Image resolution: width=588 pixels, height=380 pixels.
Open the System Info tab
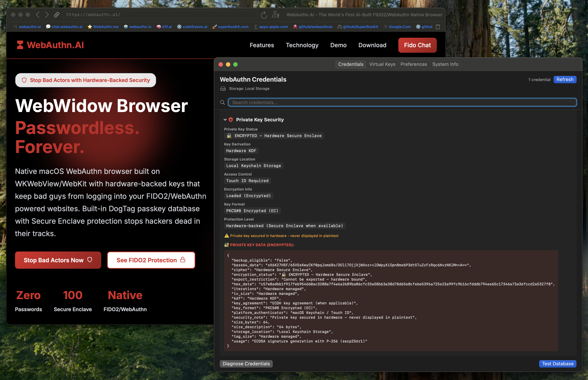pyautogui.click(x=445, y=64)
